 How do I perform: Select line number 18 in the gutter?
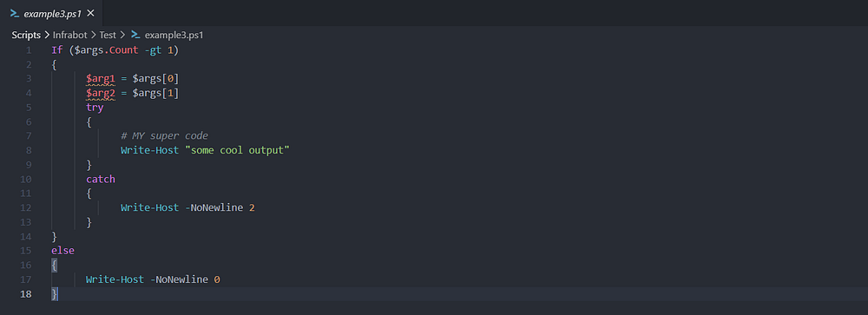click(26, 294)
